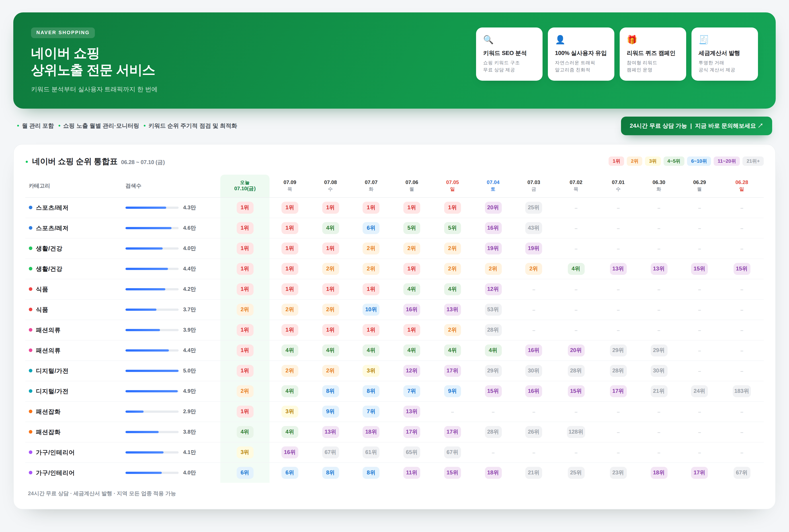
Task: Click the 07.04 토 column header
Action: [x=493, y=186]
